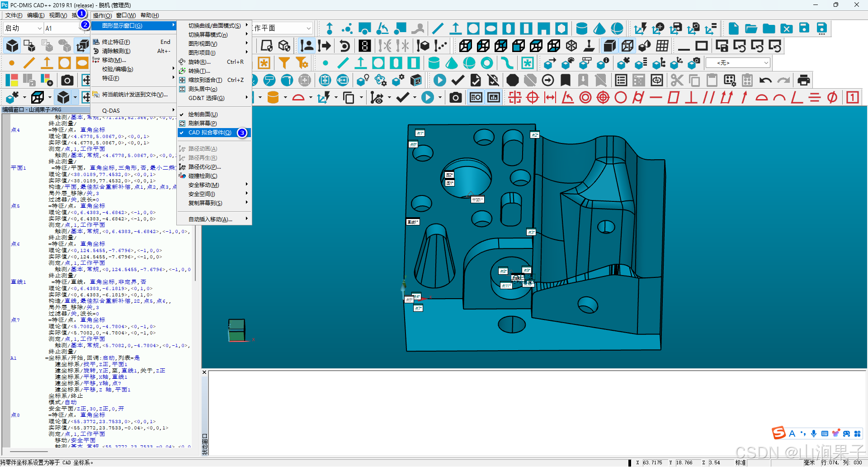868x467 pixels.
Task: Toggle the chart view button in bottom toolbar
Action: (x=494, y=97)
